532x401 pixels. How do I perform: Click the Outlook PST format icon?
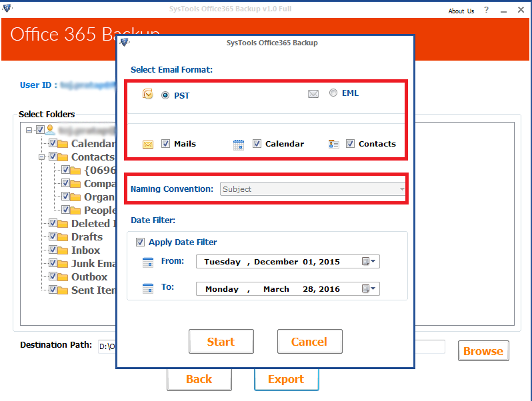[147, 94]
